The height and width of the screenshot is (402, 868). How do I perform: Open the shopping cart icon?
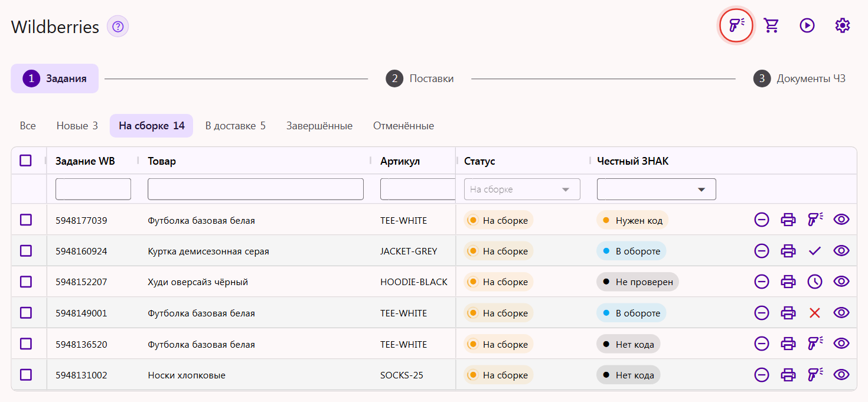click(771, 25)
